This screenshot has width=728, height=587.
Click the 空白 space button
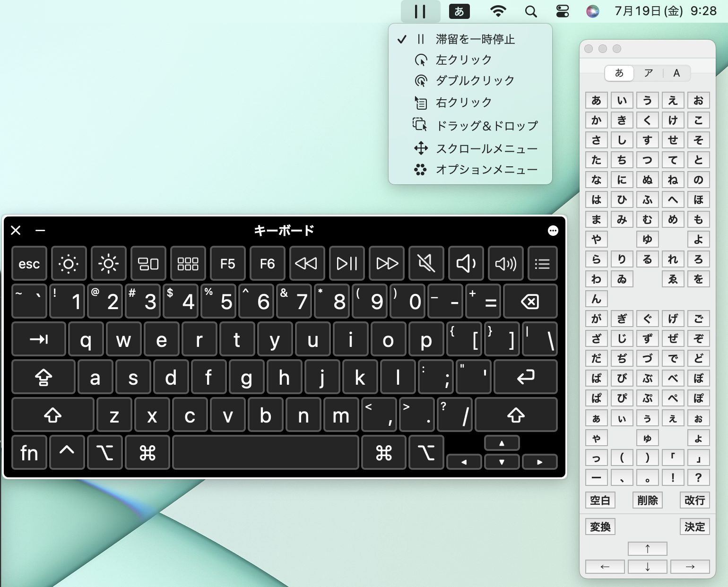coord(600,500)
